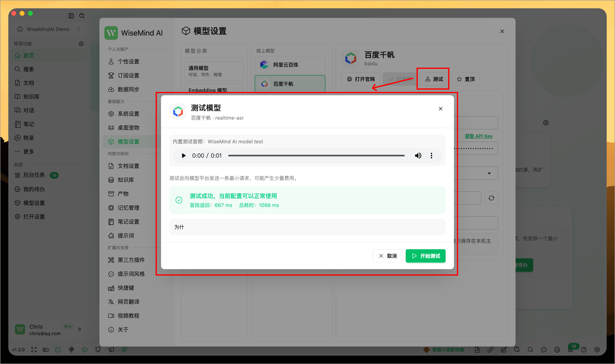This screenshot has height=364, width=615.
Task: Expand the Chris account chevron
Action: tap(79, 329)
